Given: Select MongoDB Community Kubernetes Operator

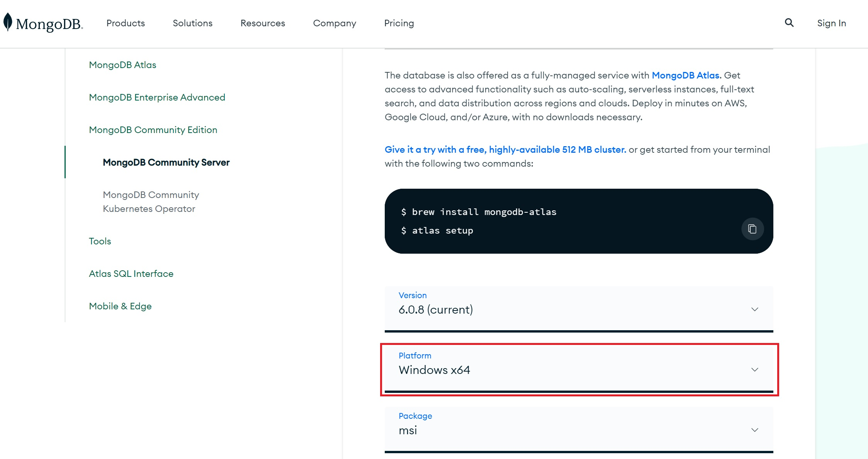Looking at the screenshot, I should click(151, 201).
